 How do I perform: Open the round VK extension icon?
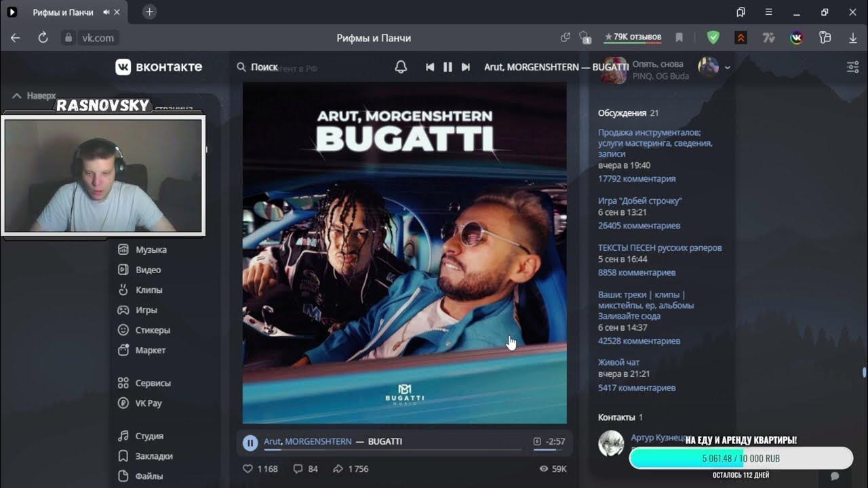pos(797,38)
